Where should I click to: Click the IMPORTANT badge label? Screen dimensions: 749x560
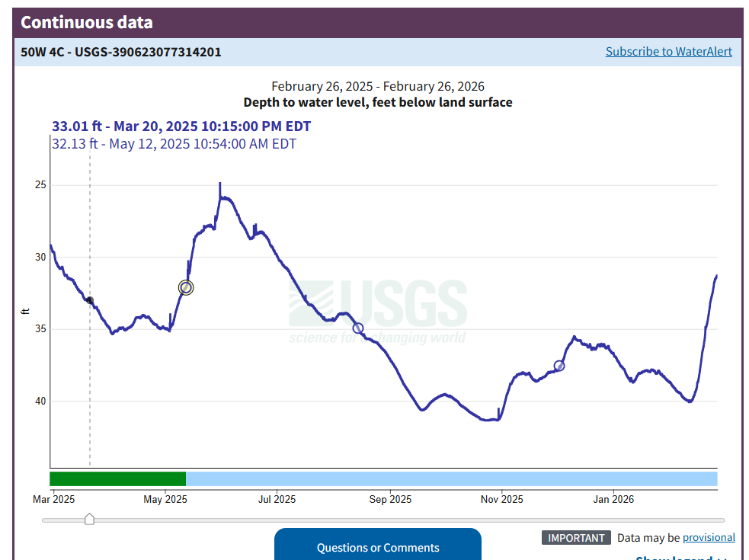click(x=576, y=538)
